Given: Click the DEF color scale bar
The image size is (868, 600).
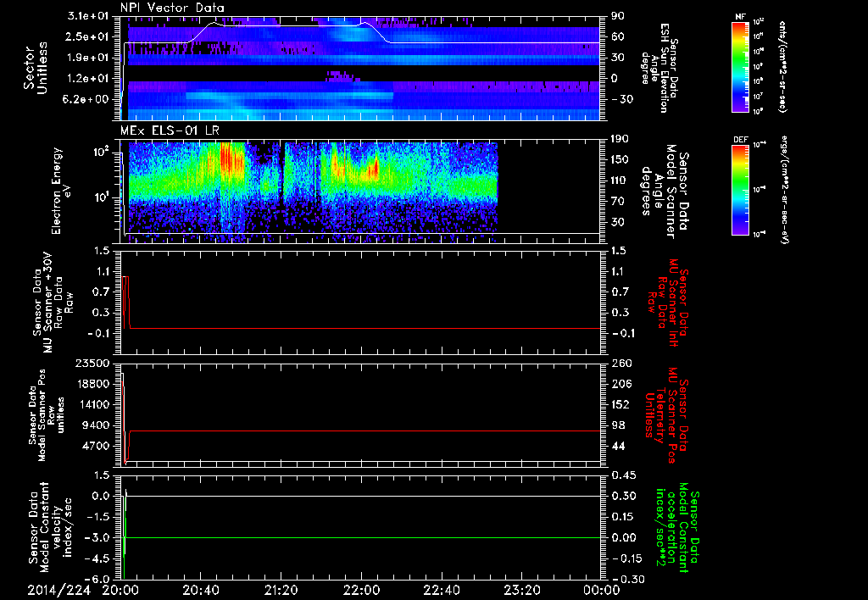Looking at the screenshot, I should point(740,190).
